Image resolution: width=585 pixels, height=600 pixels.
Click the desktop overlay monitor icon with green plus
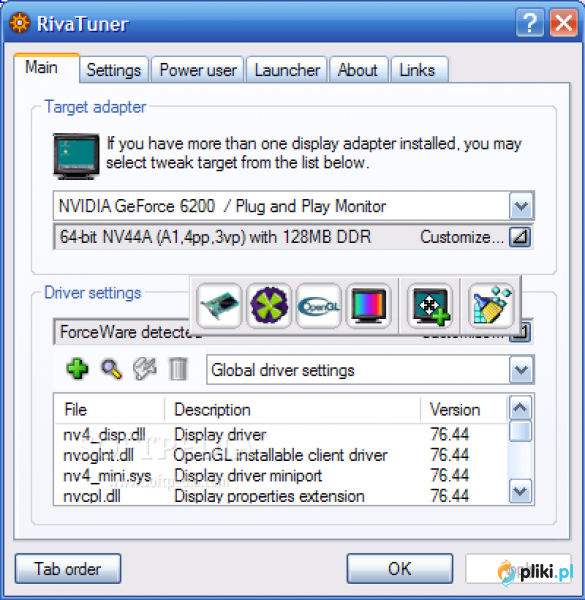(x=430, y=305)
